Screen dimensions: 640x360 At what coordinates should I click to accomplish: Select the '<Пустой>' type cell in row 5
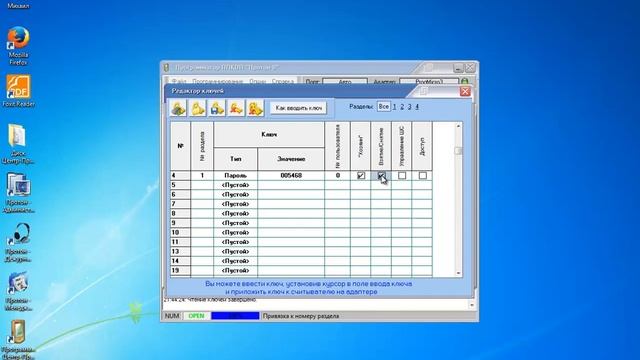(236, 185)
